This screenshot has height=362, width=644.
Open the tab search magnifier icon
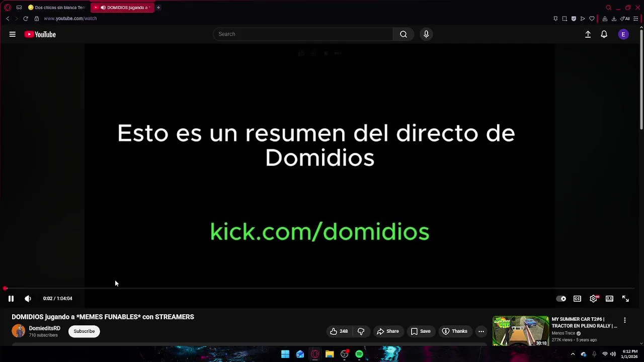pos(608,8)
